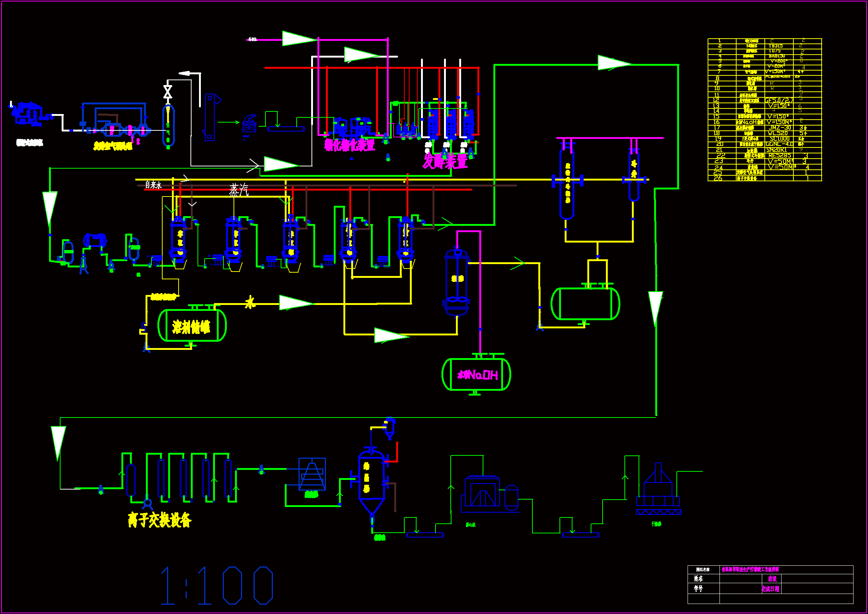Select the blue conveyor below the centrifuge inlet
The width and height of the screenshot is (868, 614).
(425, 535)
